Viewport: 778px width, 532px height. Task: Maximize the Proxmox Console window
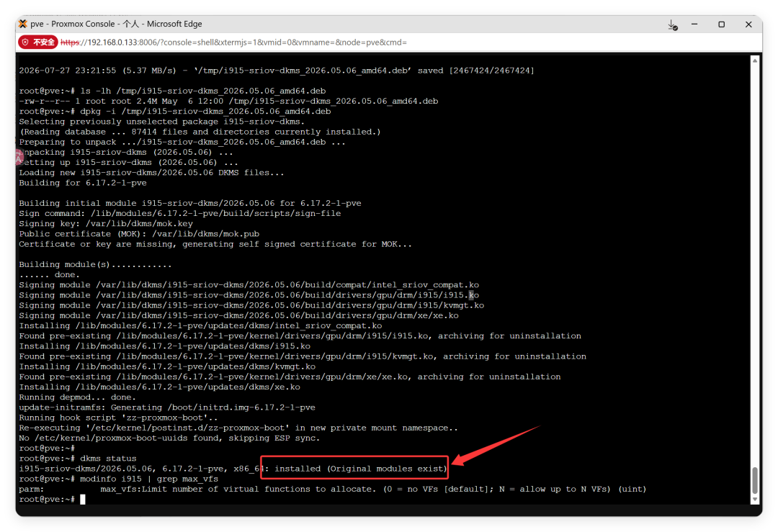click(721, 24)
